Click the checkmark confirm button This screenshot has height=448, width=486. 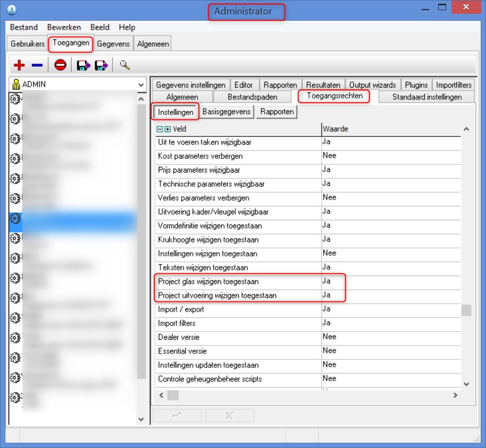[177, 416]
